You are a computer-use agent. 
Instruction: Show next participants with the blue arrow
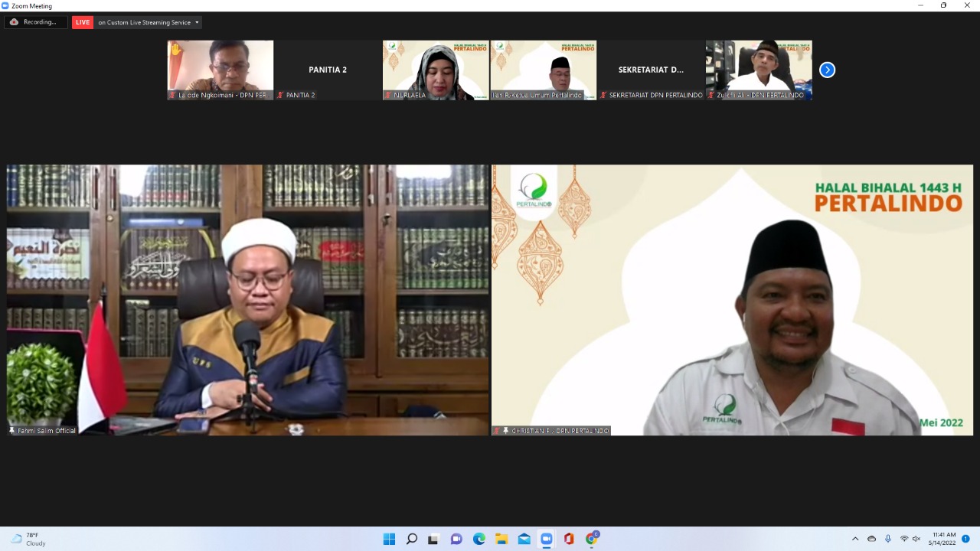click(x=827, y=70)
